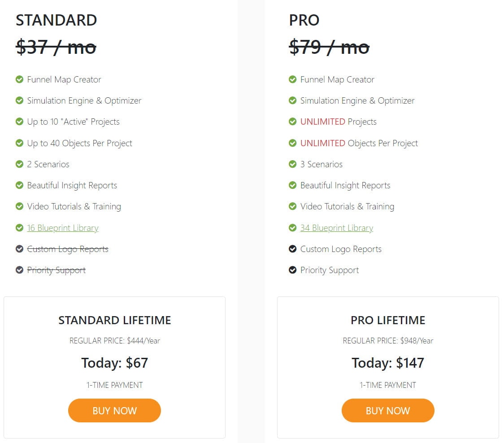The image size is (504, 443).
Task: Click the checkmark beside UNLIMITED Objects Per Project
Action: [x=292, y=143]
